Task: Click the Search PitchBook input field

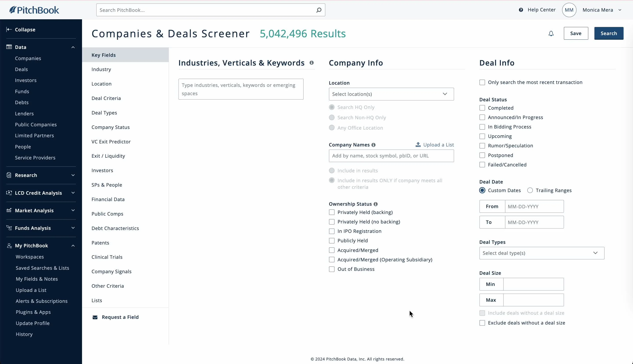Action: point(211,10)
